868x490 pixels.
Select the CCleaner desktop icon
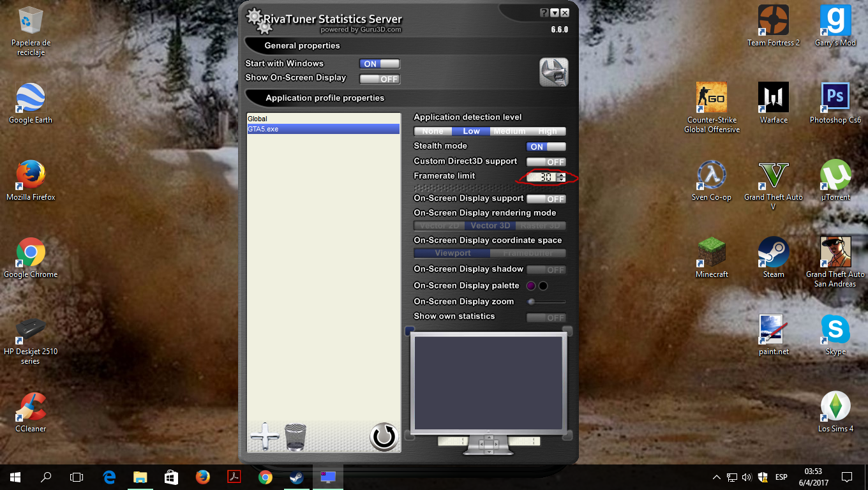coord(31,412)
